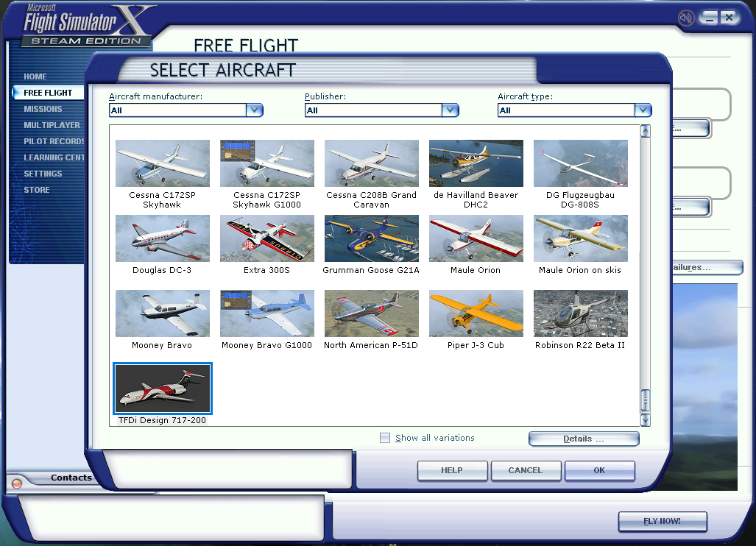Image resolution: width=756 pixels, height=546 pixels.
Task: Open the Aircraft manufacturer dropdown arrow
Action: pyautogui.click(x=255, y=110)
